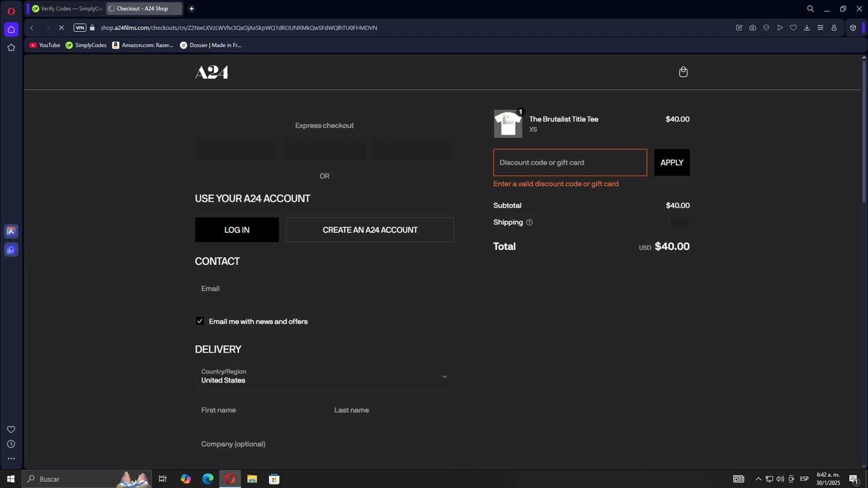This screenshot has width=868, height=488.
Task: Open Amazon.com Razer bookmark
Action: click(143, 45)
